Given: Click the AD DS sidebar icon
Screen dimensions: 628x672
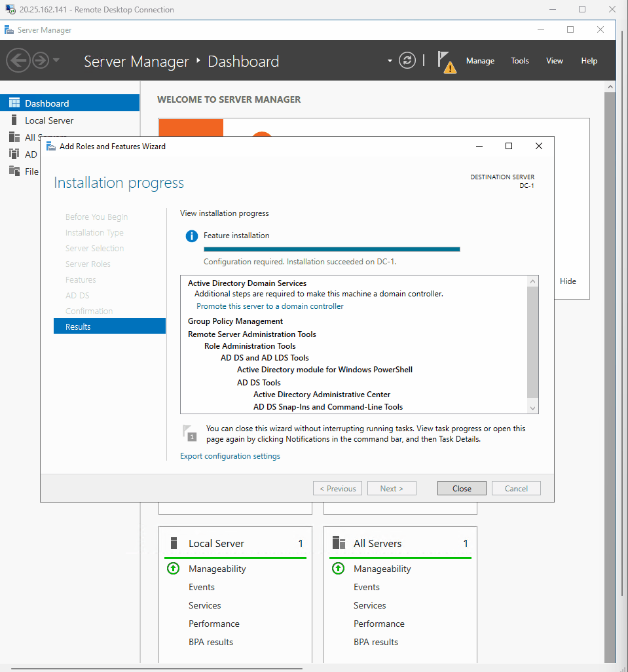Looking at the screenshot, I should 14,154.
